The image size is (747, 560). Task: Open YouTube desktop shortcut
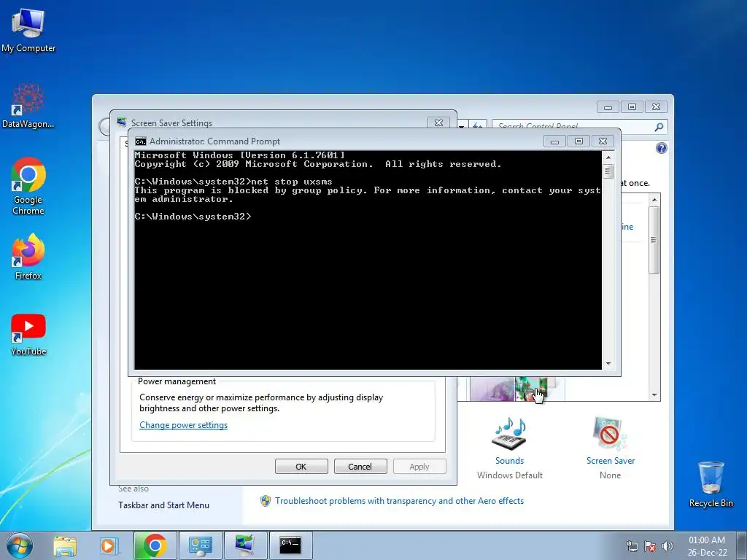[28, 335]
